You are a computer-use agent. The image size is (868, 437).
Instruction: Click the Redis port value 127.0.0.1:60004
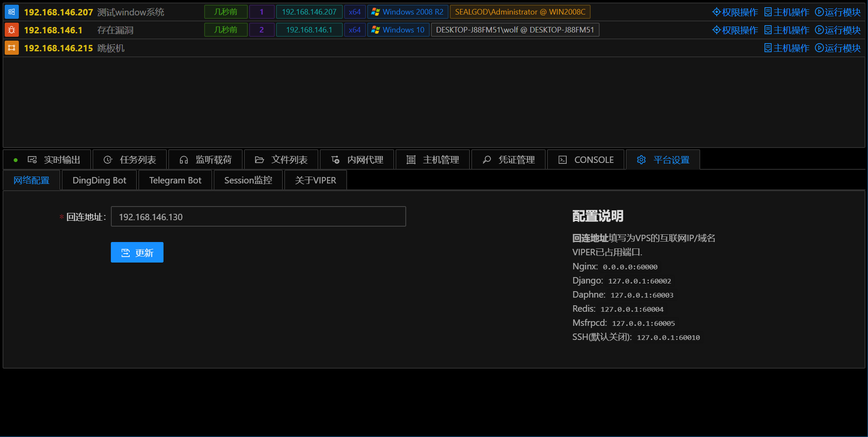pyautogui.click(x=632, y=310)
